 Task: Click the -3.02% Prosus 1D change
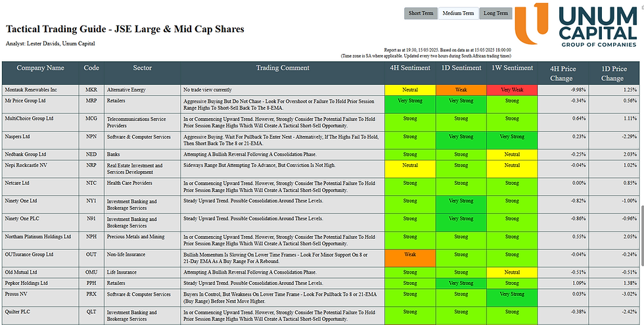(628, 295)
